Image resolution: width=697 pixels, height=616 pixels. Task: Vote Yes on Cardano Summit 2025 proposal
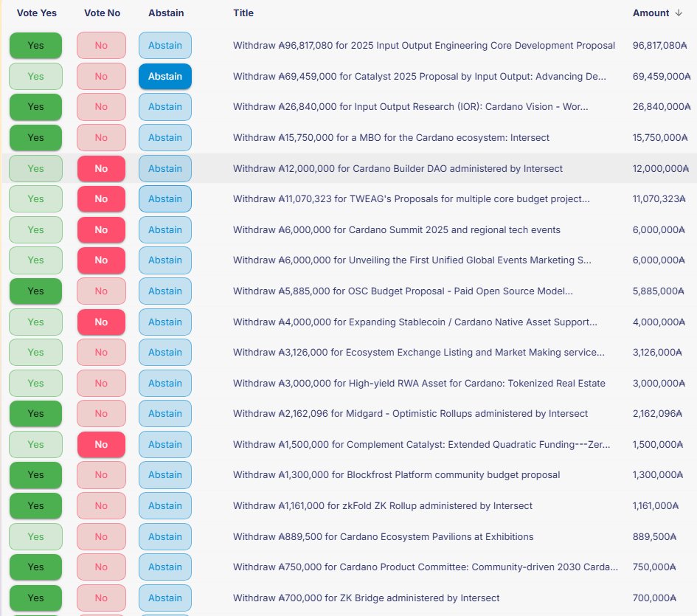[35, 230]
